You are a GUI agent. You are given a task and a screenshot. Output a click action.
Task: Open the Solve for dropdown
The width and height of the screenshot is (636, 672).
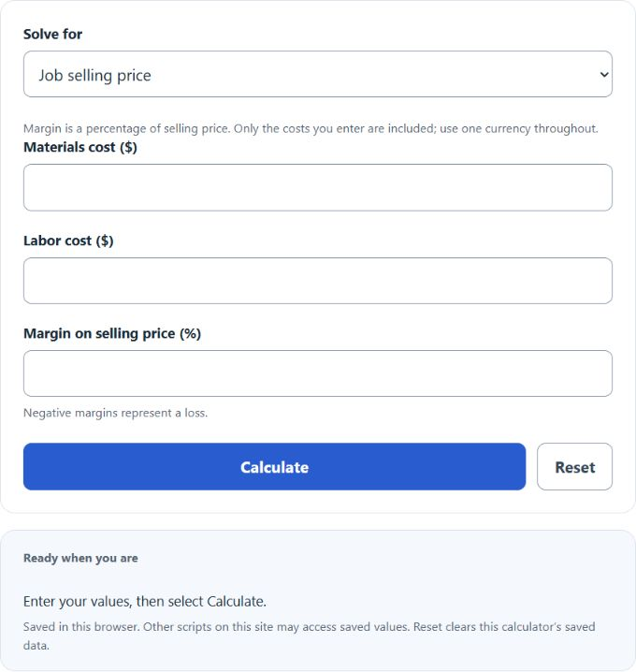pyautogui.click(x=318, y=74)
